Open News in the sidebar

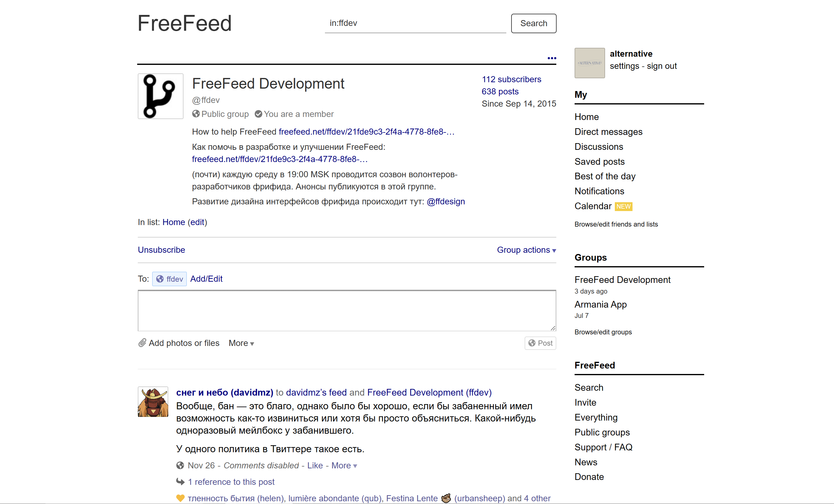(x=586, y=462)
